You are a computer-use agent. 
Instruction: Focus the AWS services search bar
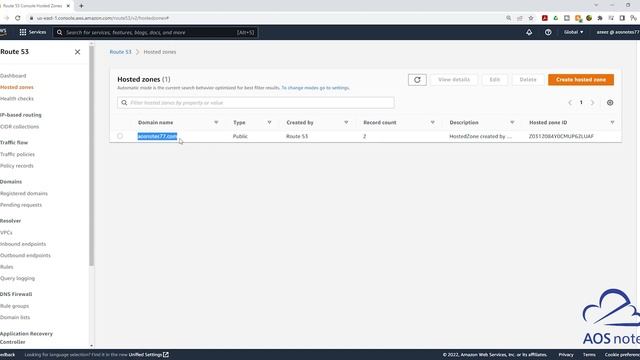(156, 32)
